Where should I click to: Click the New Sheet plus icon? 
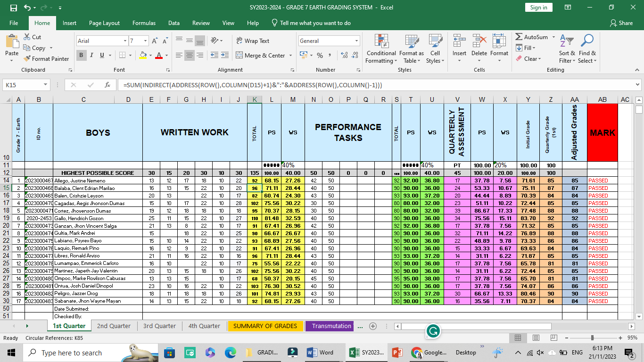(x=373, y=326)
